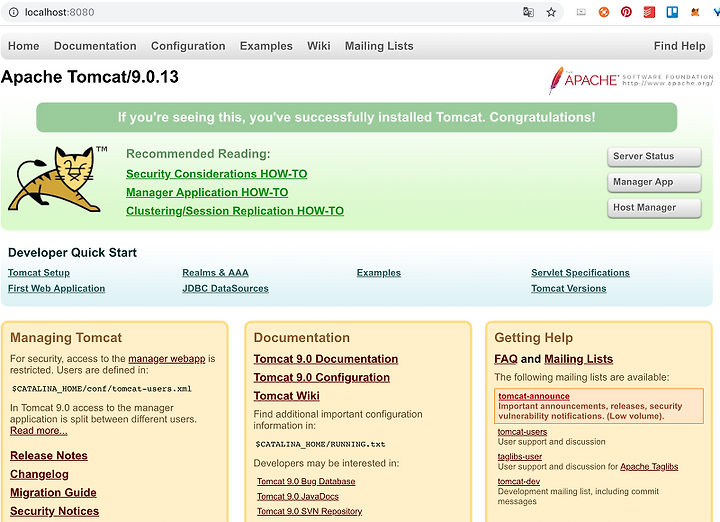Click the Tomcat cat logo
Viewport: 720px width, 522px height.
[x=55, y=179]
